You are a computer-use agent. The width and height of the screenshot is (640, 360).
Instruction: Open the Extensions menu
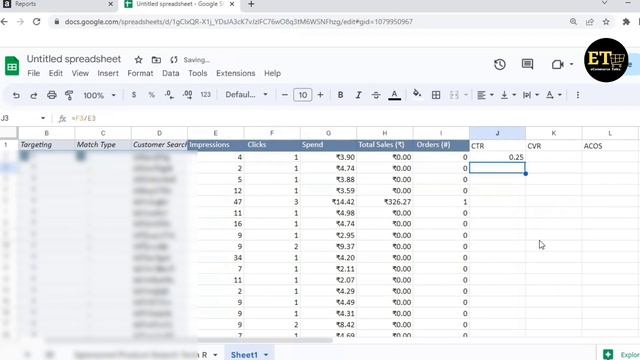[236, 73]
